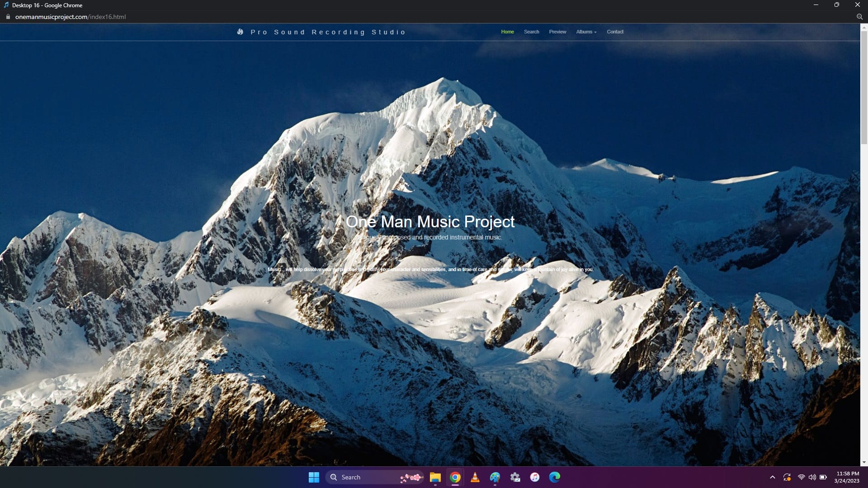
Task: Launch Microsoft Edge from taskbar
Action: click(555, 477)
